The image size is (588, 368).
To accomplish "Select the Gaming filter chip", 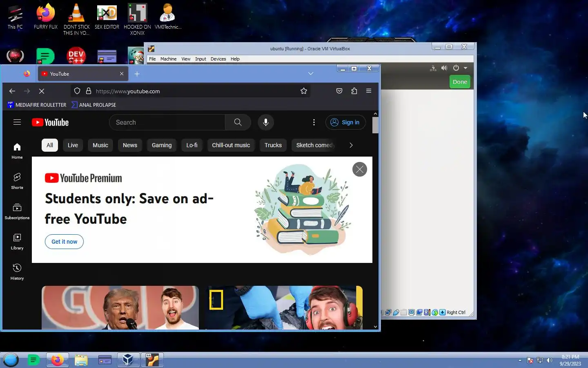I will pyautogui.click(x=162, y=145).
